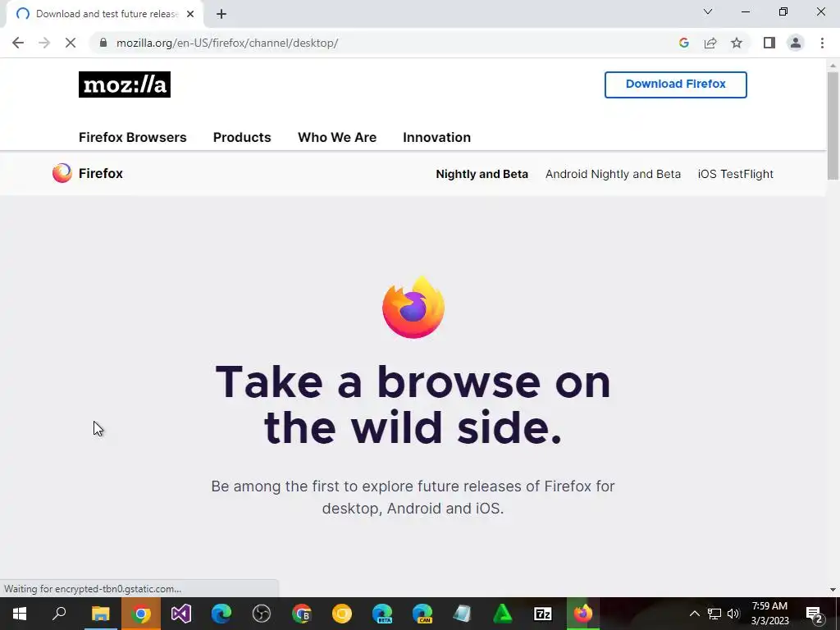Open Visual Studio from the taskbar
840x630 pixels.
coord(181,614)
